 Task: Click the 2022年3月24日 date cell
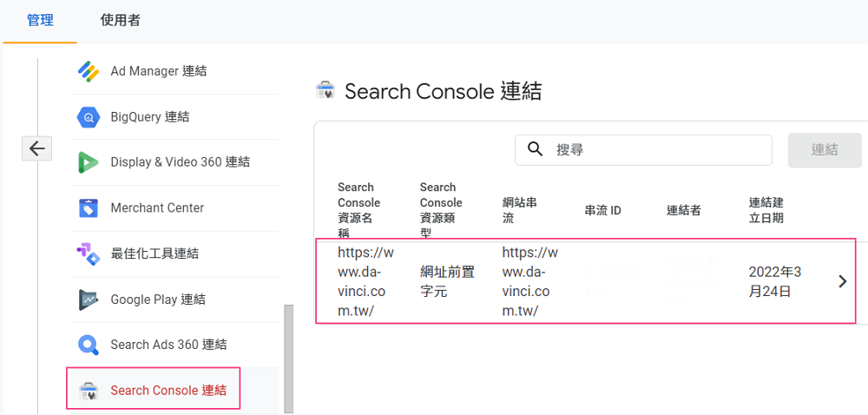774,281
